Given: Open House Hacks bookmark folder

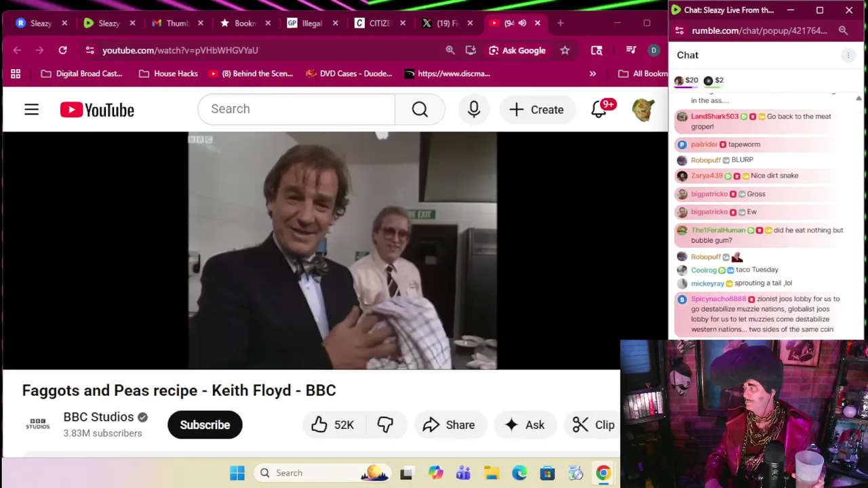Looking at the screenshot, I should 168,73.
